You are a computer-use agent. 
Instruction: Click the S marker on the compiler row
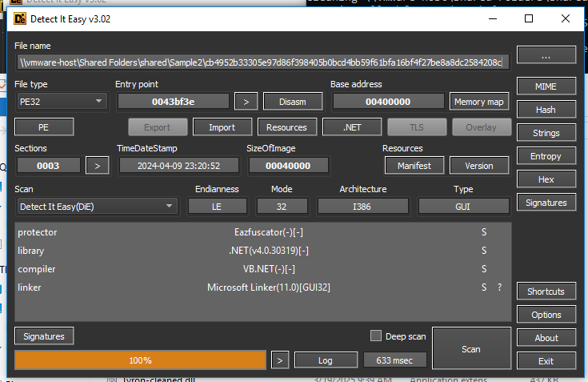pos(484,269)
